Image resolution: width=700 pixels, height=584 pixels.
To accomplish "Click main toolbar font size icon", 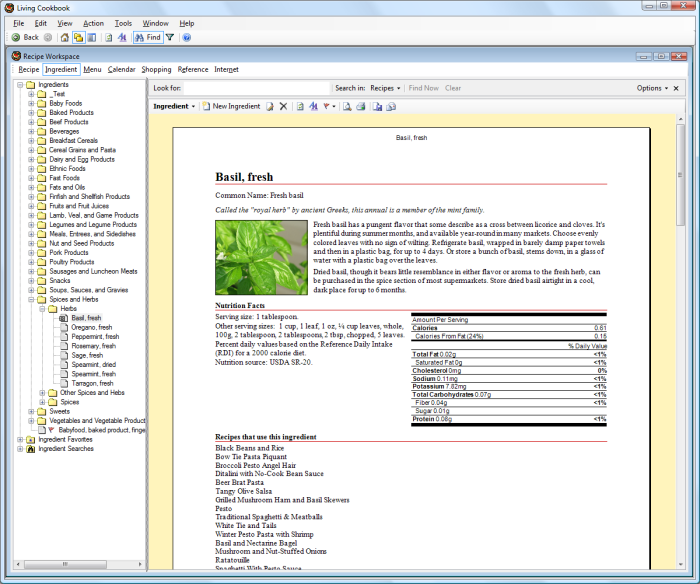I will pos(122,38).
